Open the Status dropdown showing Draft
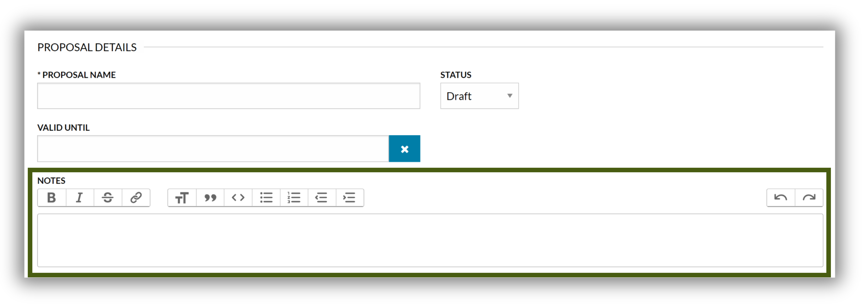The height and width of the screenshot is (304, 868). click(479, 96)
